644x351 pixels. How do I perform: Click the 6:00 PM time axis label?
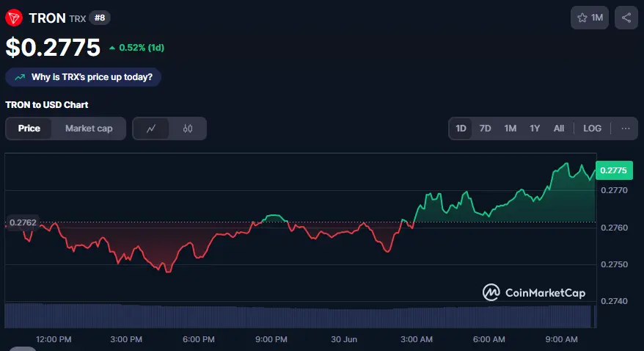point(198,339)
